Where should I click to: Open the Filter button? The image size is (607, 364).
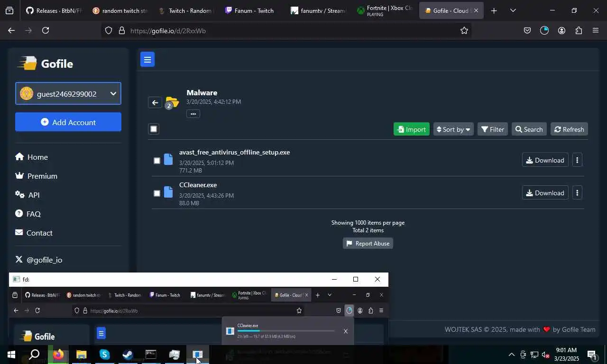pos(493,129)
